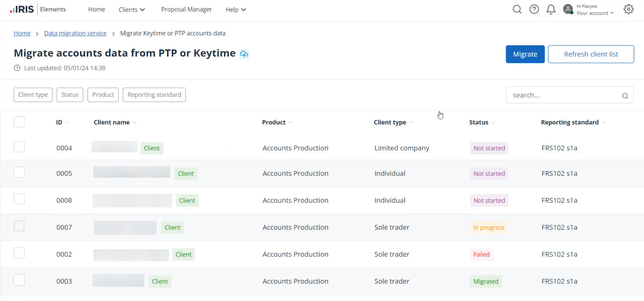Tick the select-all checkbox in table header
The height and width of the screenshot is (301, 644).
click(19, 122)
